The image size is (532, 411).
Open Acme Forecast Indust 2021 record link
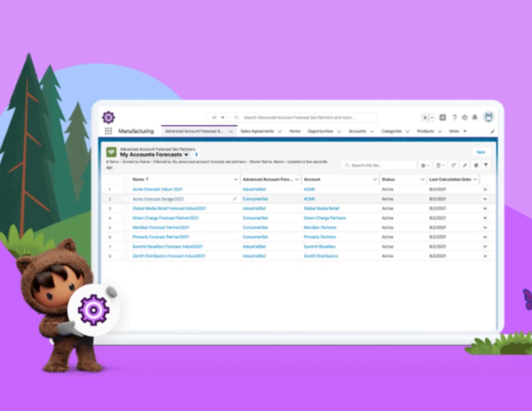tap(157, 189)
